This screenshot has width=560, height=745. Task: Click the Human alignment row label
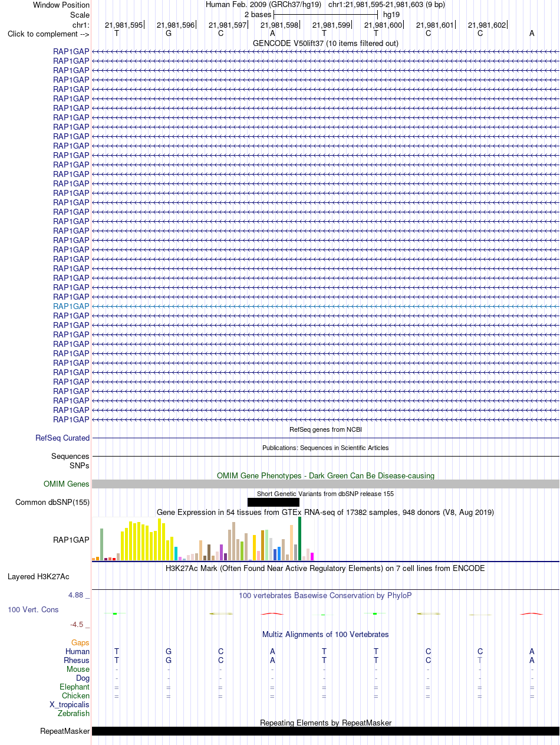(78, 651)
